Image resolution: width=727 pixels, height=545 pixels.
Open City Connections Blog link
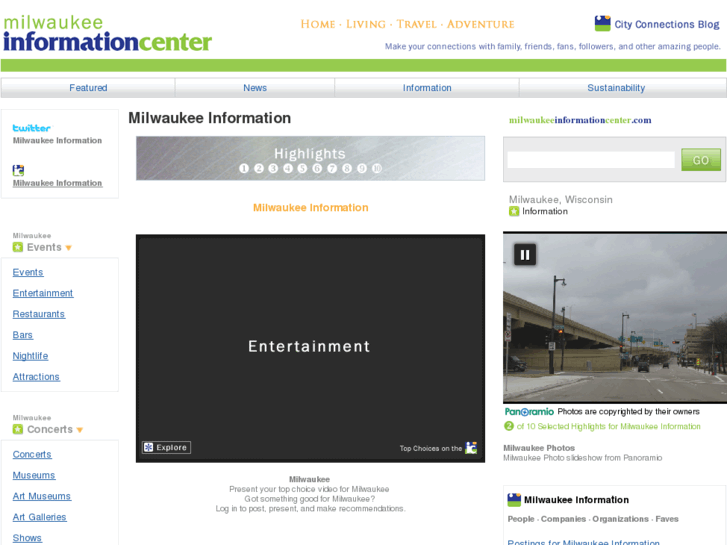pos(667,24)
